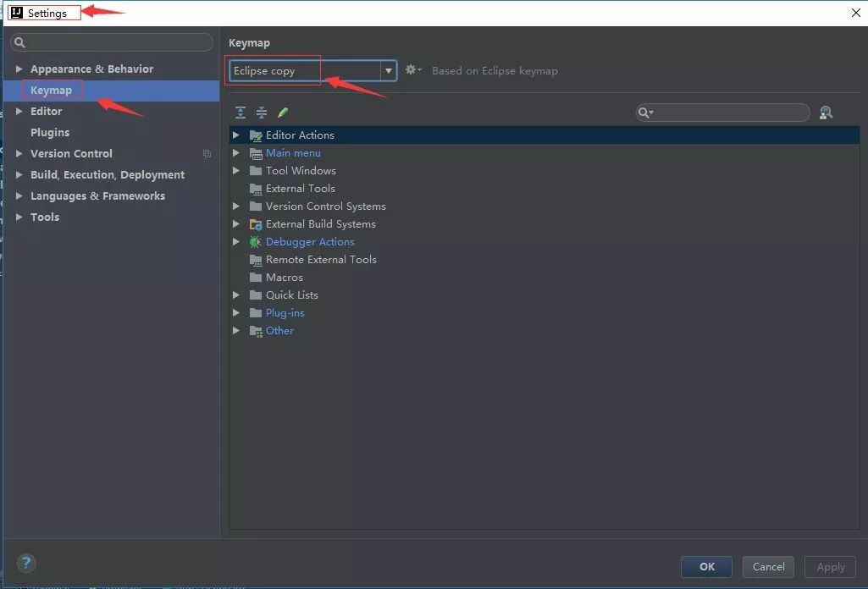Open the gear settings icon beside the keymap dropdown

[x=412, y=70]
